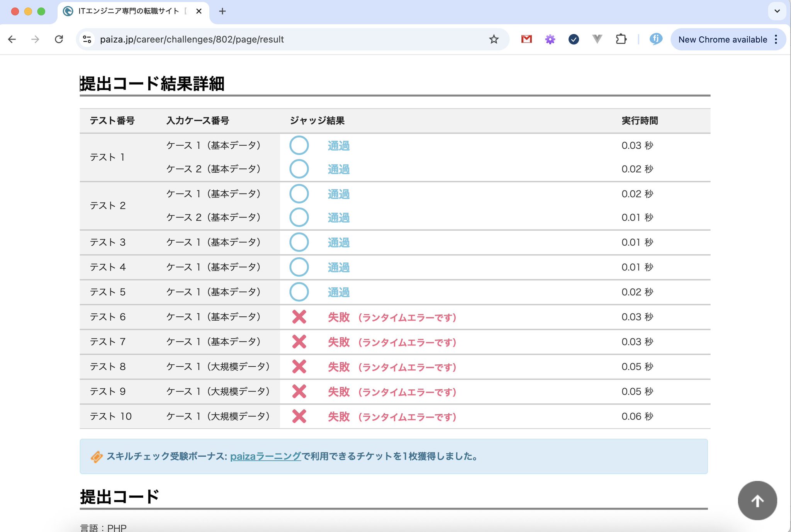
Task: Click the 入力ケース番号 column header
Action: (198, 121)
